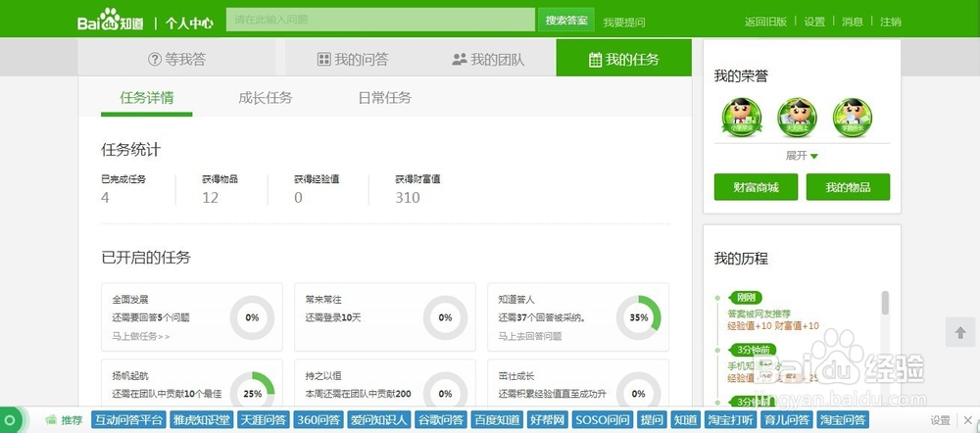The image size is (980, 433).
Task: Switch to the 我的问答 tab
Action: click(353, 58)
